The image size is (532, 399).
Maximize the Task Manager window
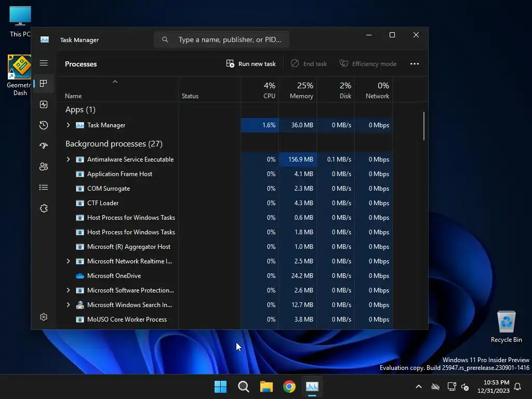coord(392,35)
